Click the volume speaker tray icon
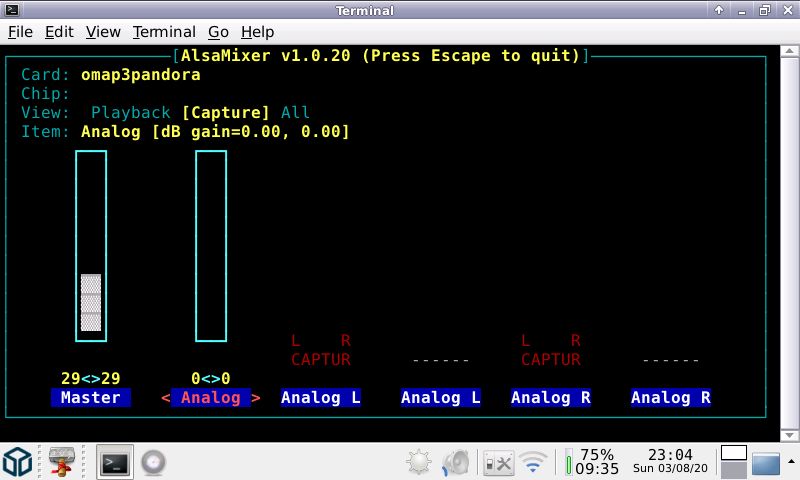The width and height of the screenshot is (800, 480). (x=457, y=462)
